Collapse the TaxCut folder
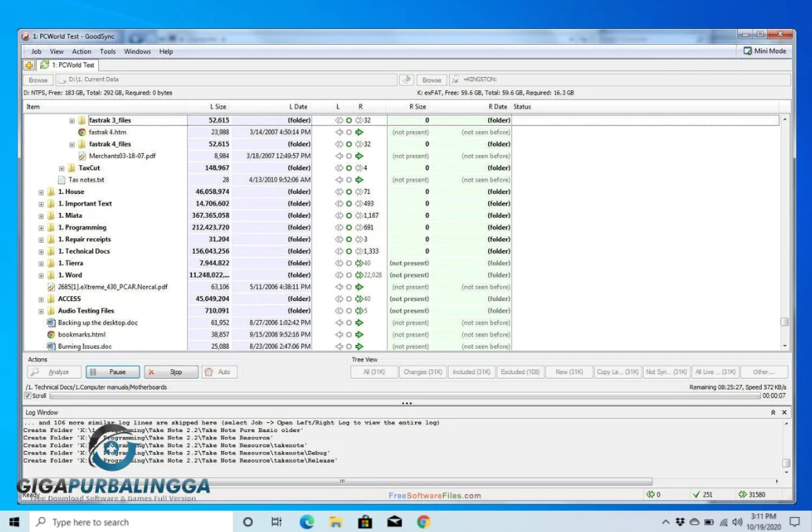Screen dimensions: 812x532 [62, 167]
